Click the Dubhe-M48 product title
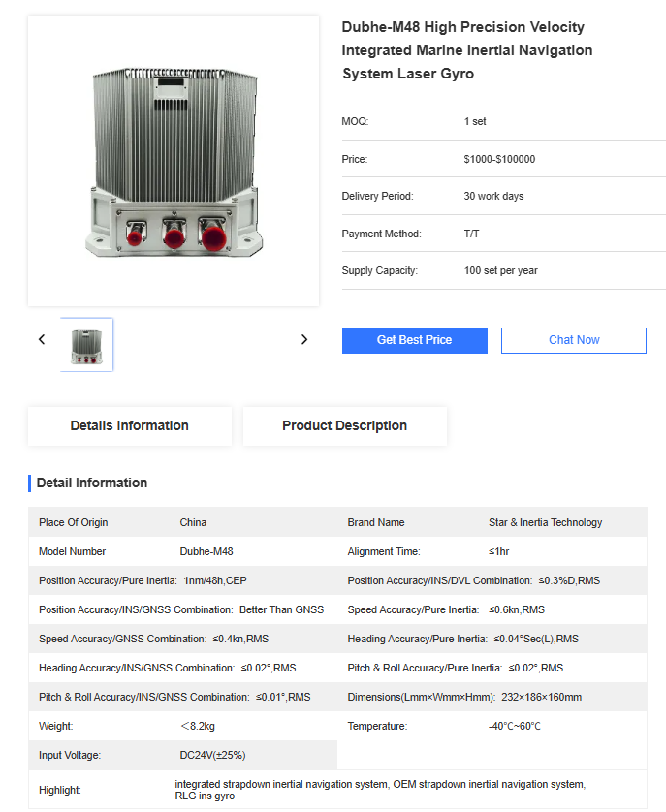The width and height of the screenshot is (666, 812). click(x=467, y=50)
